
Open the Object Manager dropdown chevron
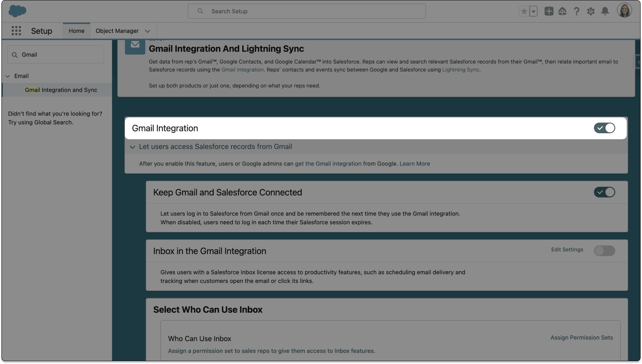[x=148, y=31]
